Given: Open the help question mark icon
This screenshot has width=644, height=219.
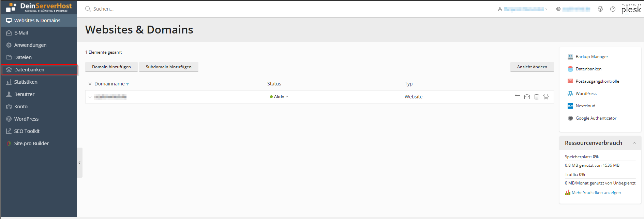Looking at the screenshot, I should coord(613,9).
